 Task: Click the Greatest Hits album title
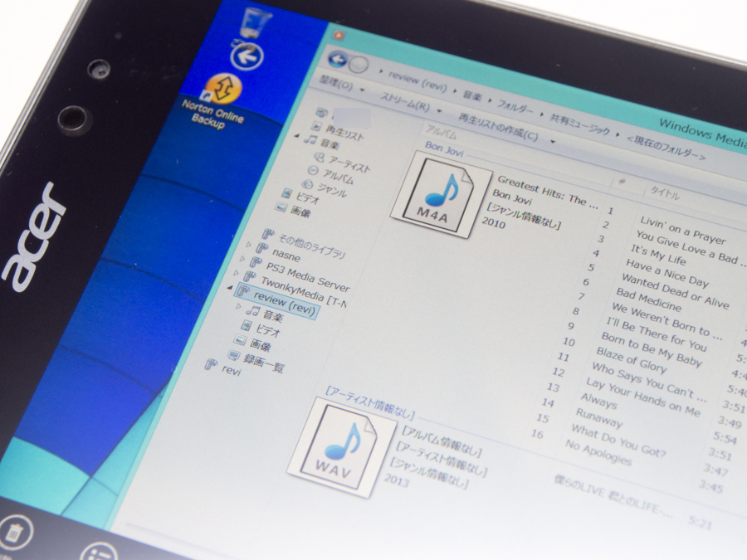point(548,192)
